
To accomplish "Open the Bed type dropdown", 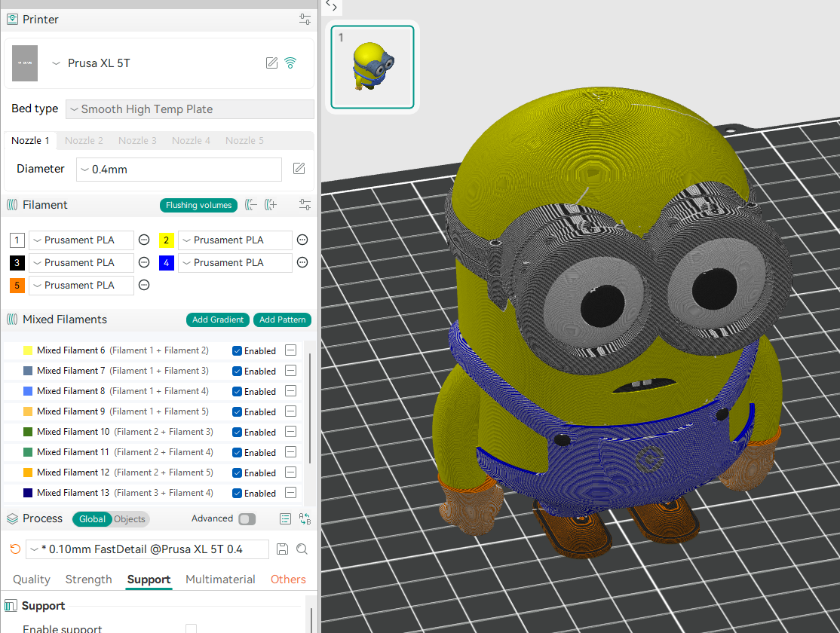I will (x=190, y=109).
